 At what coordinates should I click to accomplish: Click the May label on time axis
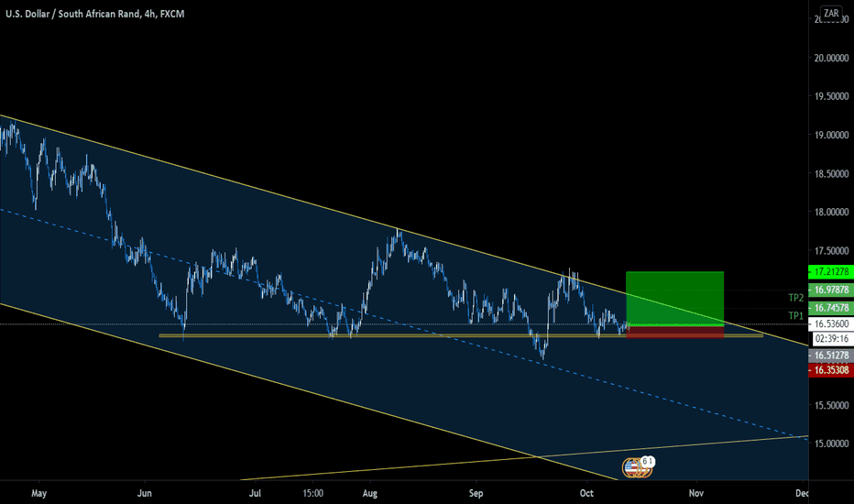(39, 494)
